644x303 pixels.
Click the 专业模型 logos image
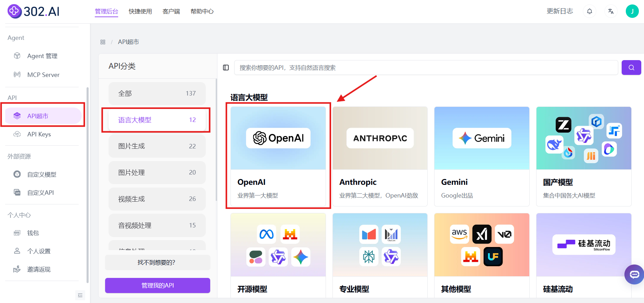(380, 245)
